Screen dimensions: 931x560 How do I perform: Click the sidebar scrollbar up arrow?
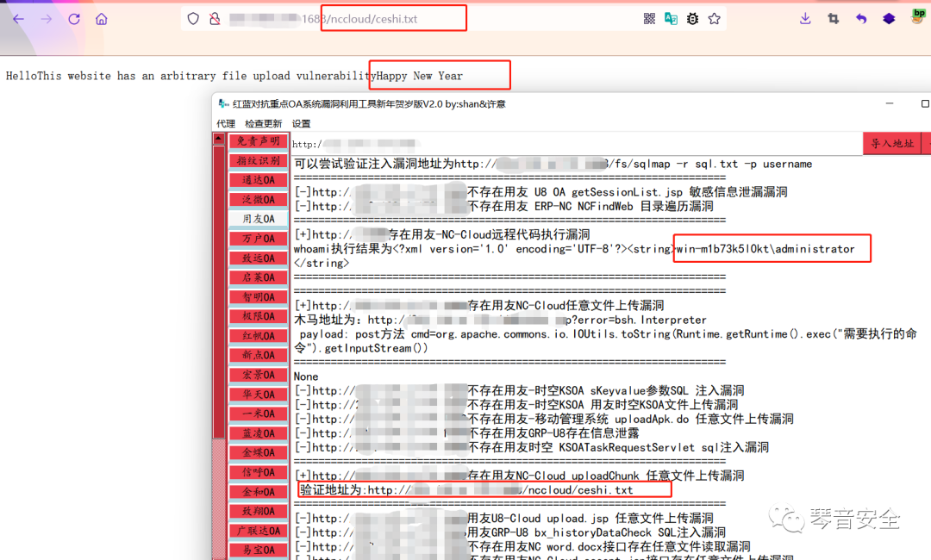click(x=218, y=140)
